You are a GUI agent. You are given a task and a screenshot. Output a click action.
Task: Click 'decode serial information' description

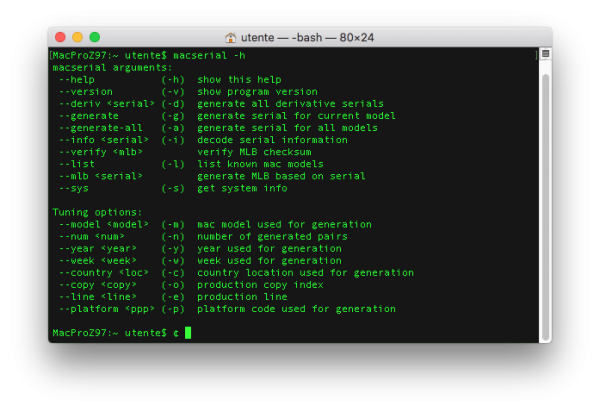[272, 140]
